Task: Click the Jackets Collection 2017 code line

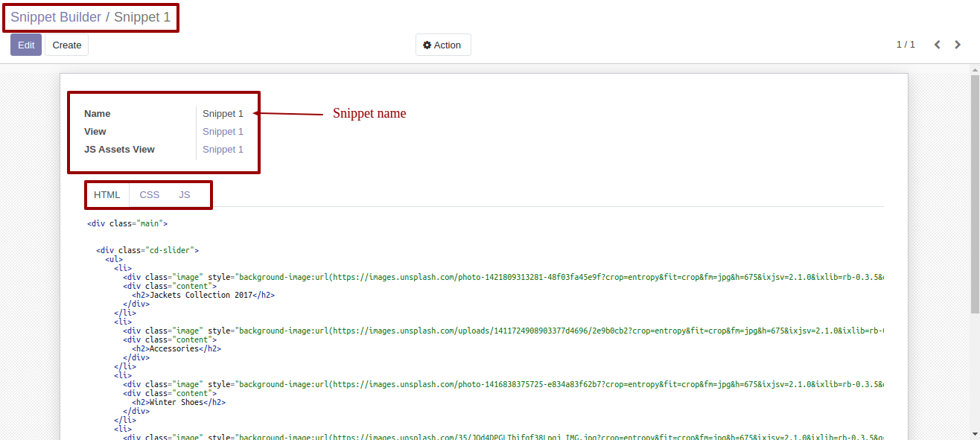Action: pos(203,295)
